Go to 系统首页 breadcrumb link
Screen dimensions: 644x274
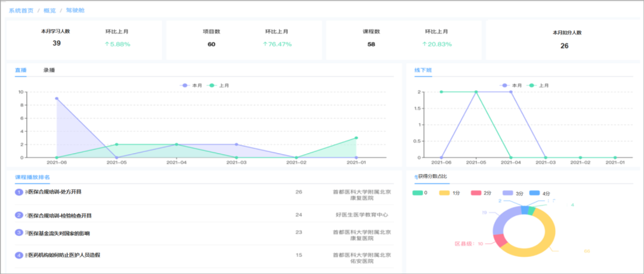pyautogui.click(x=21, y=10)
